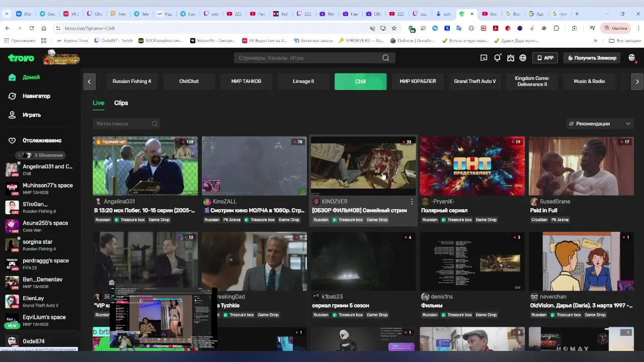Select the Lineage II category
Image resolution: width=644 pixels, height=362 pixels.
pos(303,81)
